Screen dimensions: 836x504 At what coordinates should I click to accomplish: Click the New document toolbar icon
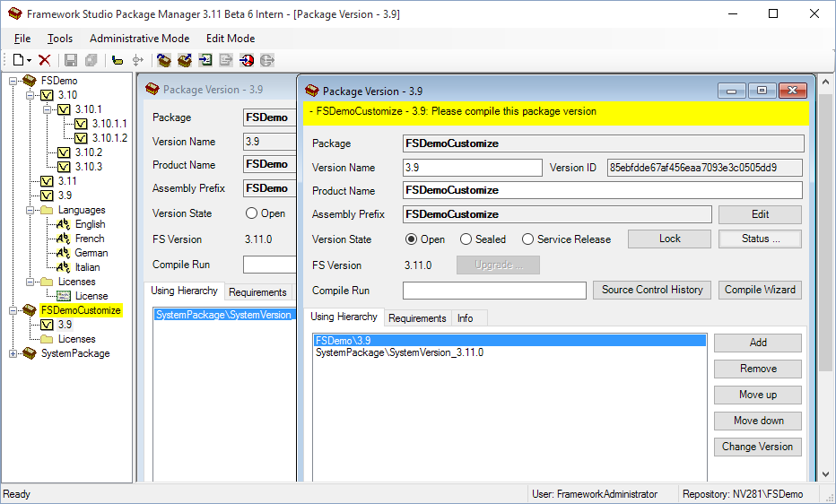point(18,60)
